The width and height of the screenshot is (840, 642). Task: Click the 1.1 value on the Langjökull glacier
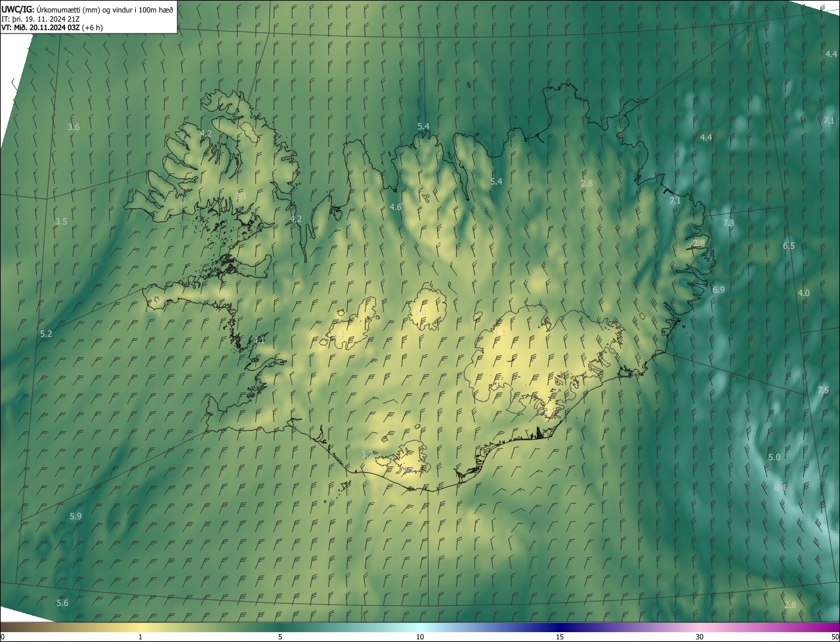pyautogui.click(x=339, y=335)
